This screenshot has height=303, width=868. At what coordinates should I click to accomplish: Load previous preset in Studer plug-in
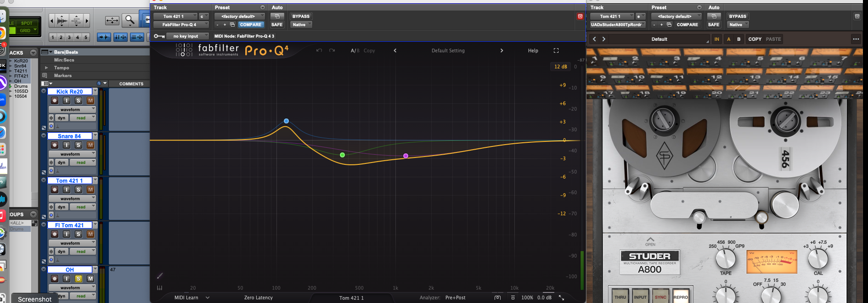(x=594, y=39)
